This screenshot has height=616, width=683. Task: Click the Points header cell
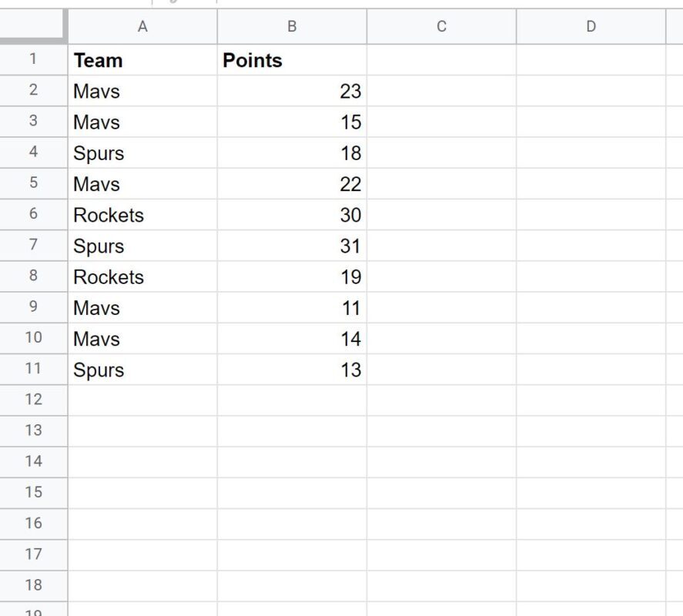292,60
